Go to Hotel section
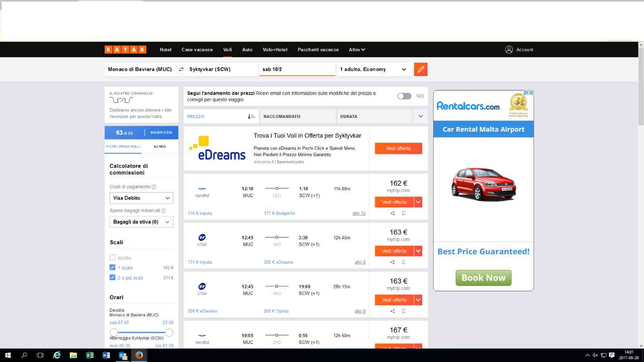The height and width of the screenshot is (362, 644). (165, 49)
